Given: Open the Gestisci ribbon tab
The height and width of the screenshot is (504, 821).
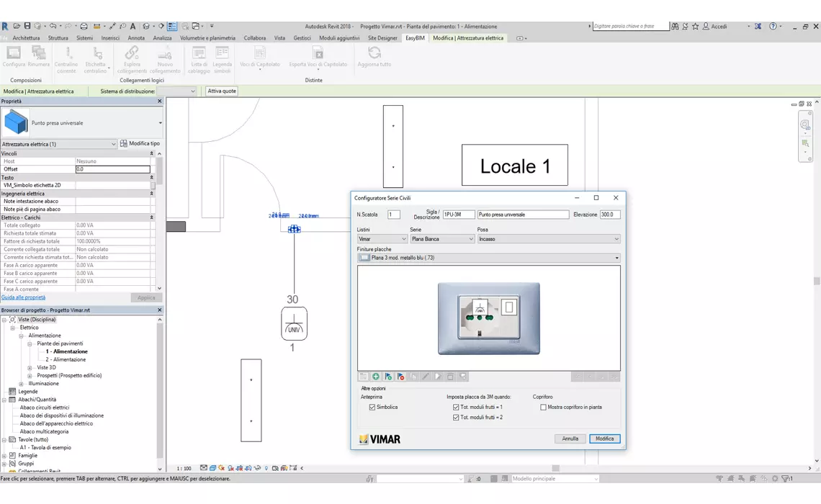Looking at the screenshot, I should pos(302,38).
